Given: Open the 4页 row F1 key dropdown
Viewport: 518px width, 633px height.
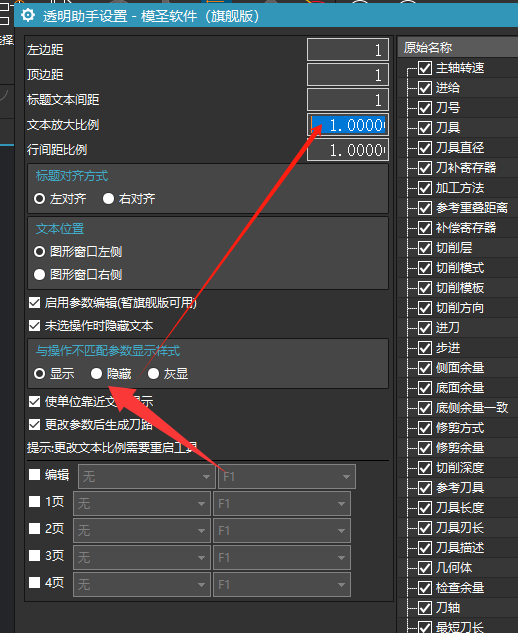Looking at the screenshot, I should coord(282,584).
